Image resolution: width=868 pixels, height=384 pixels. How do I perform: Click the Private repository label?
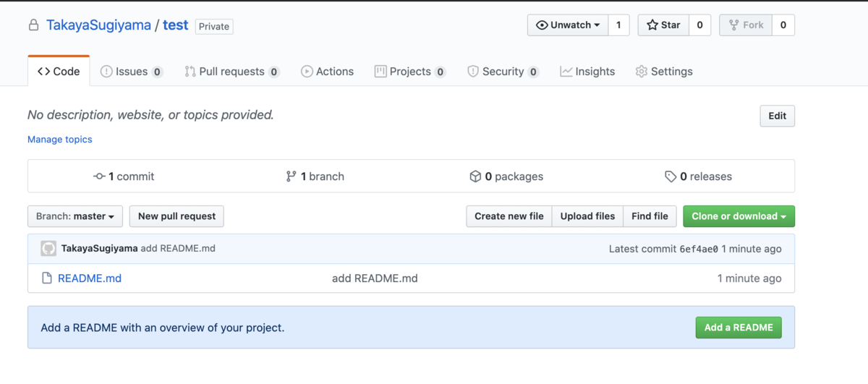(214, 27)
